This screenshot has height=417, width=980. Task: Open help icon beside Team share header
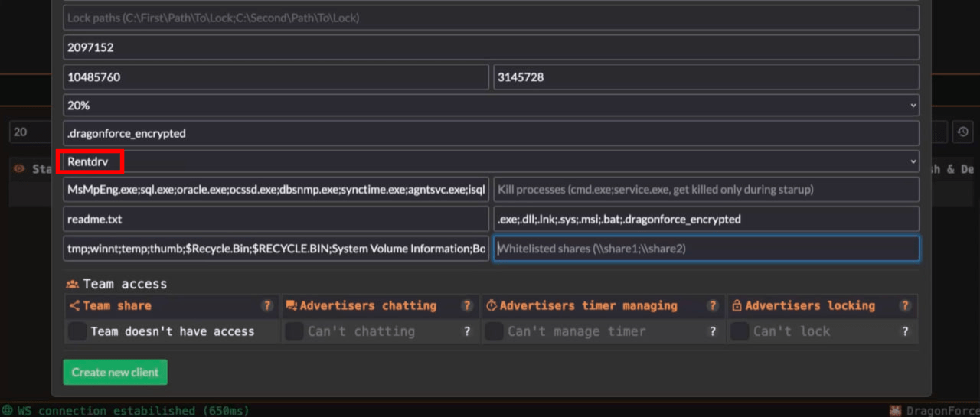point(267,306)
